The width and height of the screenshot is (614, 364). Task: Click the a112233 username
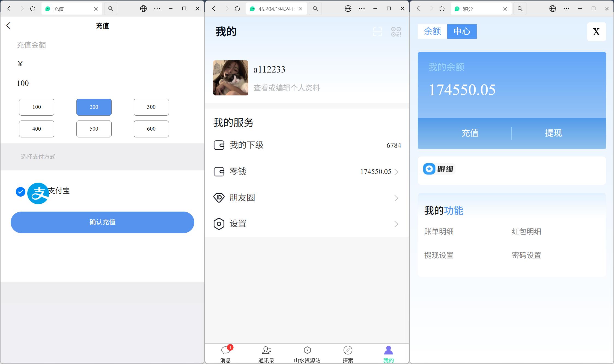click(x=269, y=70)
